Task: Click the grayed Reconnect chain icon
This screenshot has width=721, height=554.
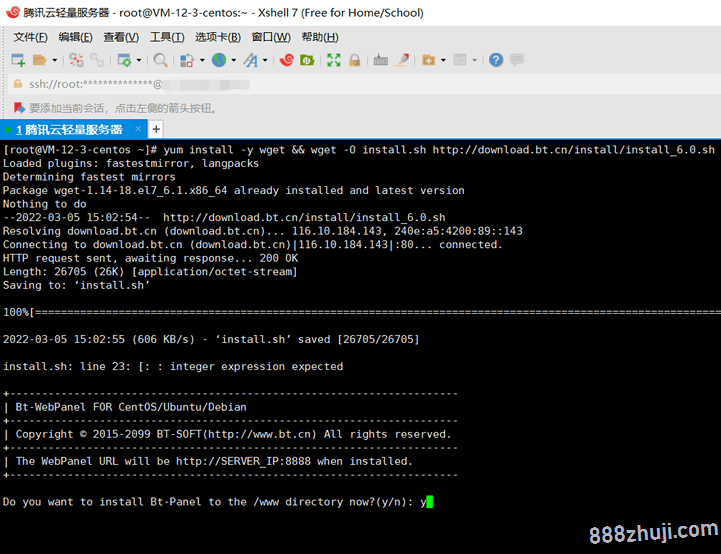Action: [97, 60]
